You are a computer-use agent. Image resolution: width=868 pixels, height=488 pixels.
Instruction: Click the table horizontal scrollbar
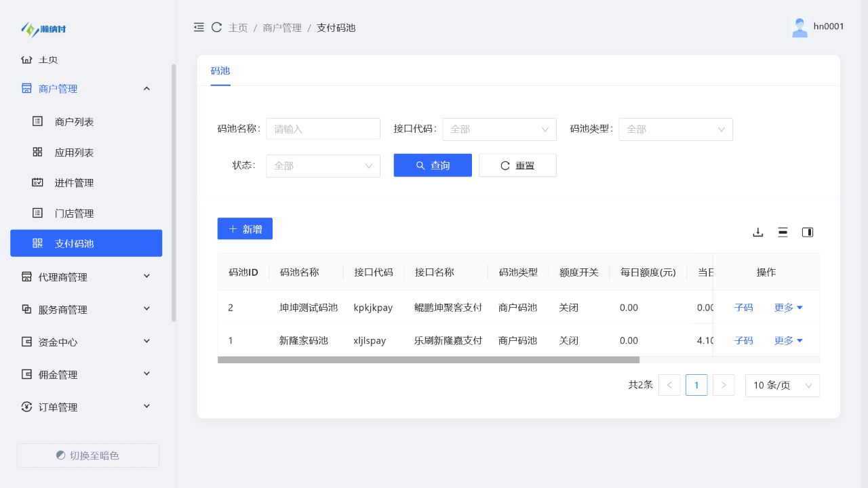[429, 360]
